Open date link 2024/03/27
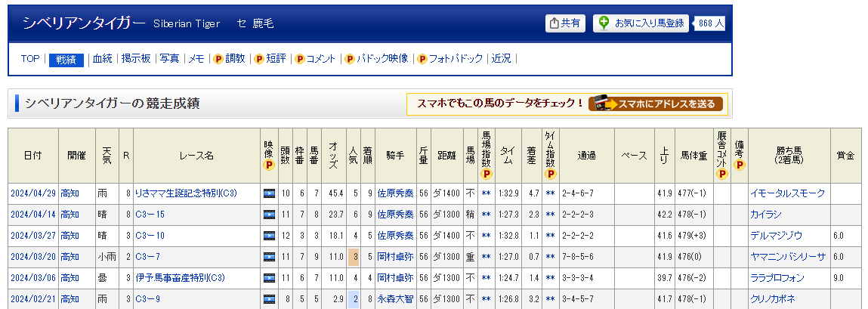 pos(33,236)
